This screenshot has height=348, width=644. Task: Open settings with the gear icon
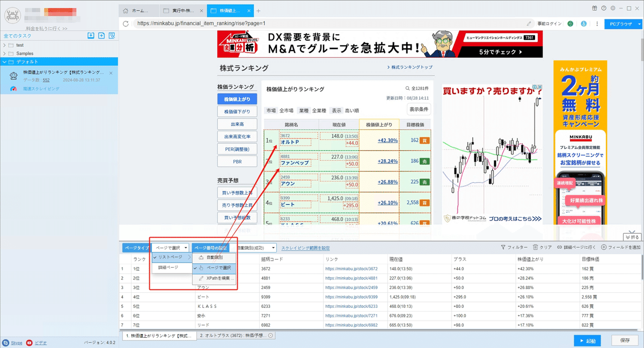pos(612,8)
